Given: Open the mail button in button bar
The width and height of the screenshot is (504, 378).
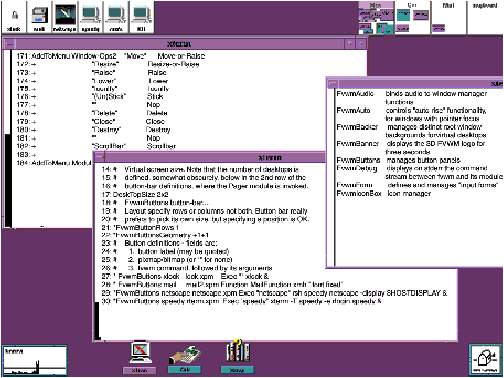Looking at the screenshot, I should [39, 17].
